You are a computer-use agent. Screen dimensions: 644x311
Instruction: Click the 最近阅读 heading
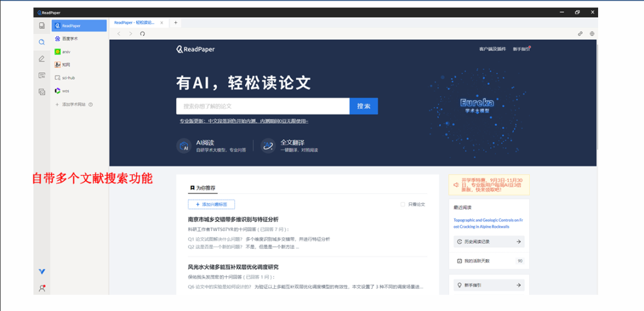[463, 208]
